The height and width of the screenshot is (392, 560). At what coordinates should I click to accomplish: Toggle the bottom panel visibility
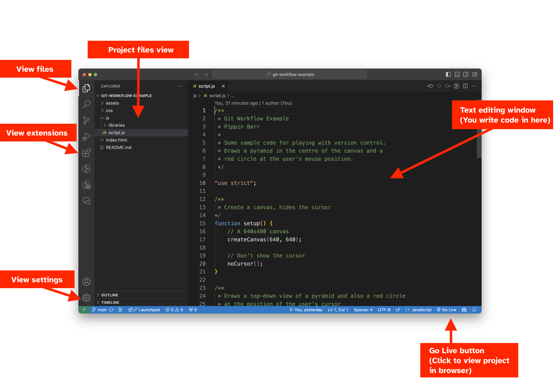[457, 74]
